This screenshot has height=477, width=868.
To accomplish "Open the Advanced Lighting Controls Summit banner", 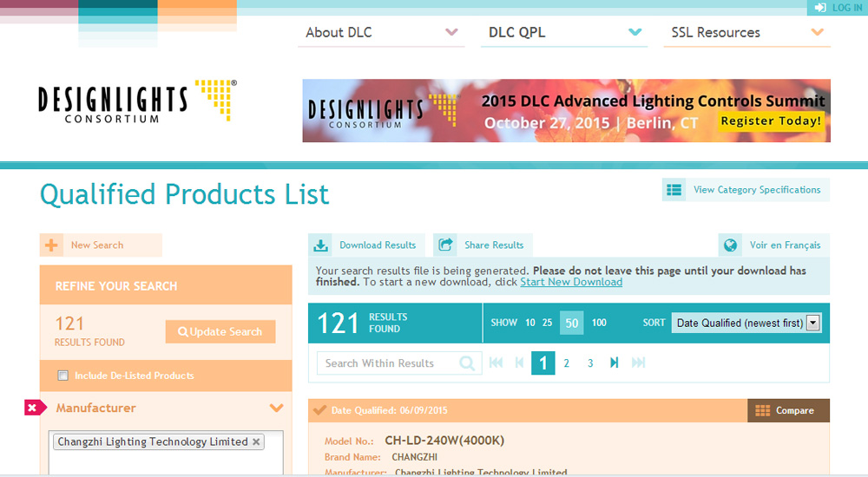I will pyautogui.click(x=566, y=111).
